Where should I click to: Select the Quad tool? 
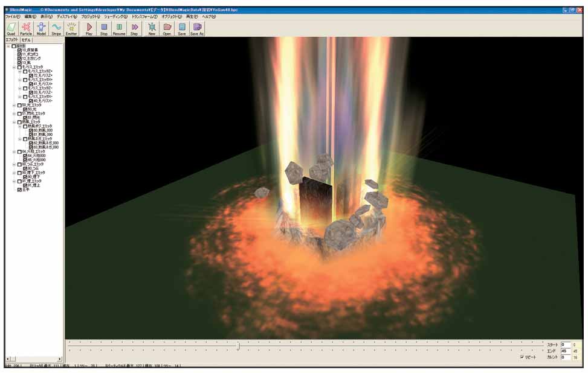11,28
